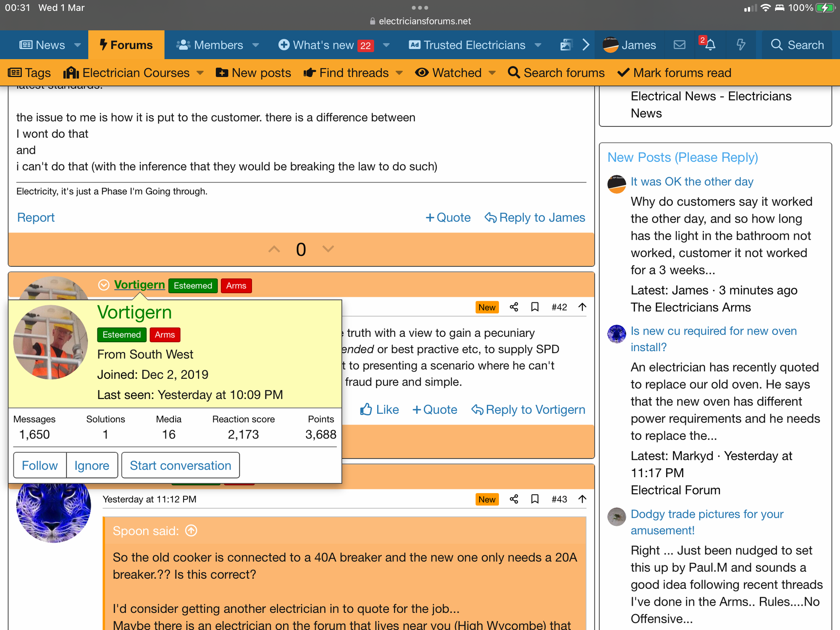The width and height of the screenshot is (840, 630).
Task: Jump up using arrow beside #43
Action: 582,499
